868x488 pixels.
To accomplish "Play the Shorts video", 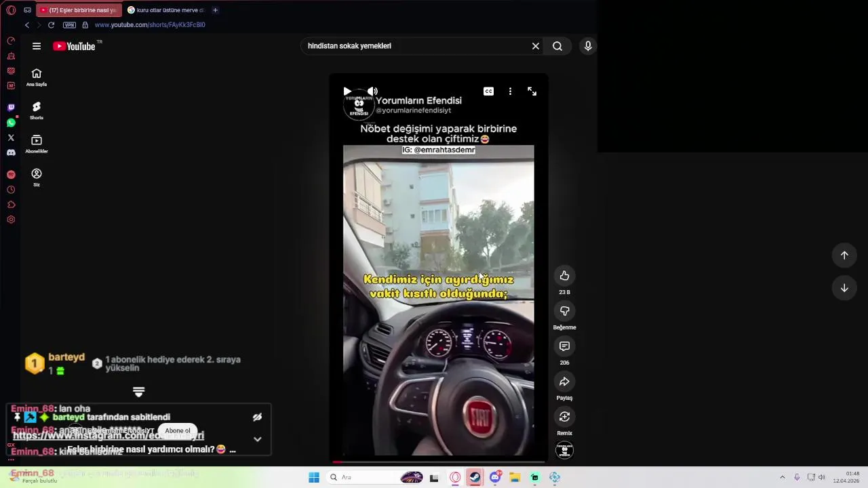I will coord(347,91).
